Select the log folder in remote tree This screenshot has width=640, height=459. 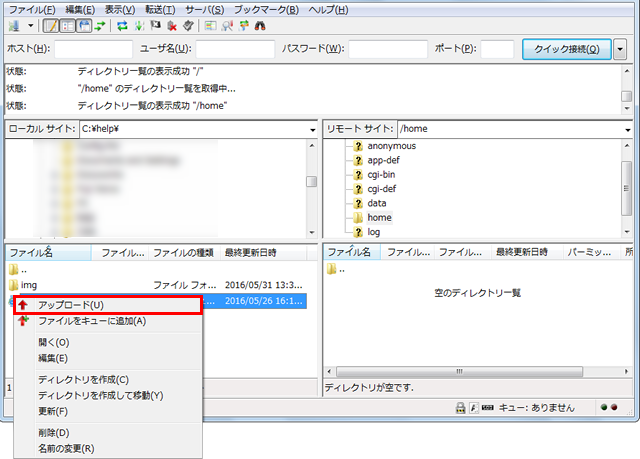click(373, 232)
